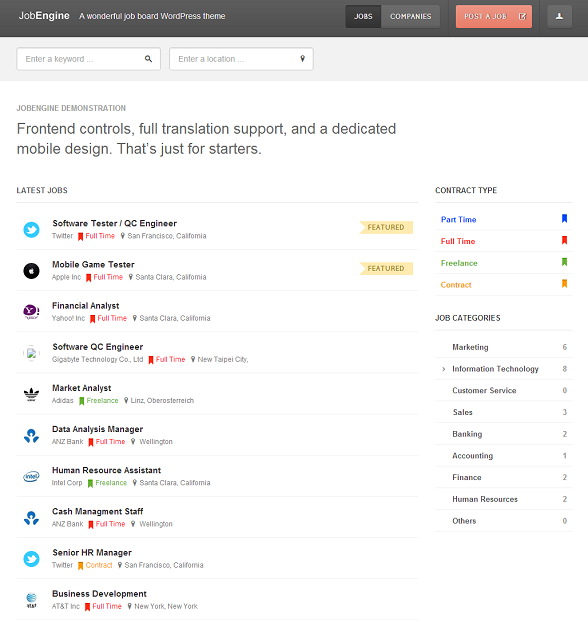Select the Marketing job category
This screenshot has height=643, width=588.
click(x=470, y=347)
